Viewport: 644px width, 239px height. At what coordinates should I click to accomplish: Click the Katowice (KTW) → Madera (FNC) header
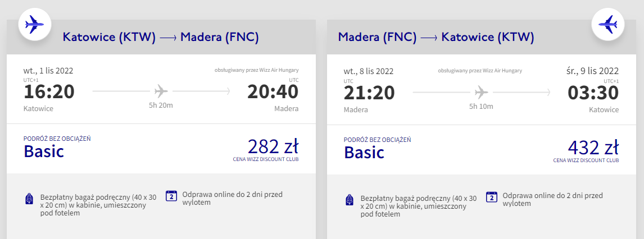pyautogui.click(x=161, y=38)
